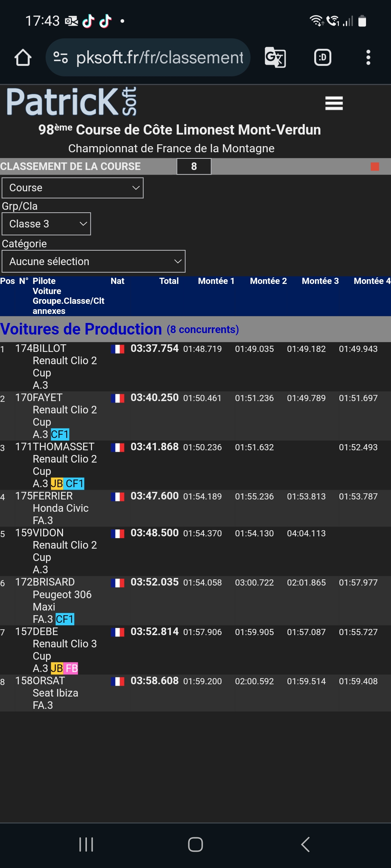Click the Montée 2 column header
Image resolution: width=391 pixels, height=868 pixels.
pos(268,281)
